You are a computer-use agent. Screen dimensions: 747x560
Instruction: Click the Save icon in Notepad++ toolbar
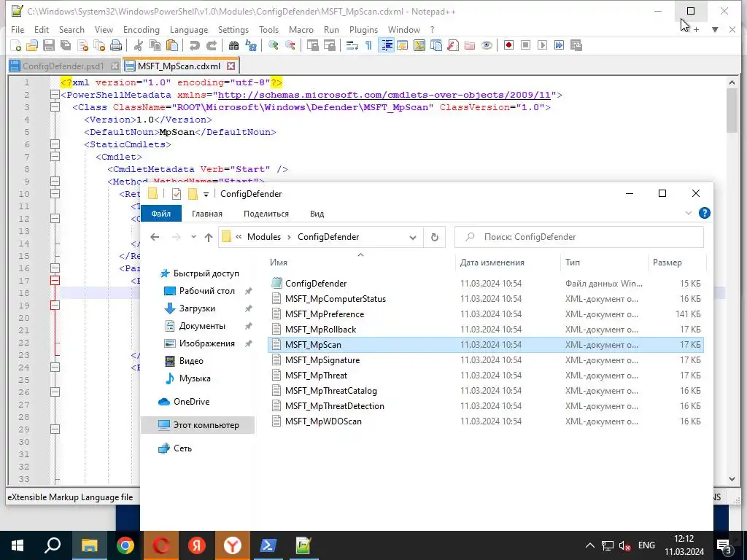[x=49, y=45]
